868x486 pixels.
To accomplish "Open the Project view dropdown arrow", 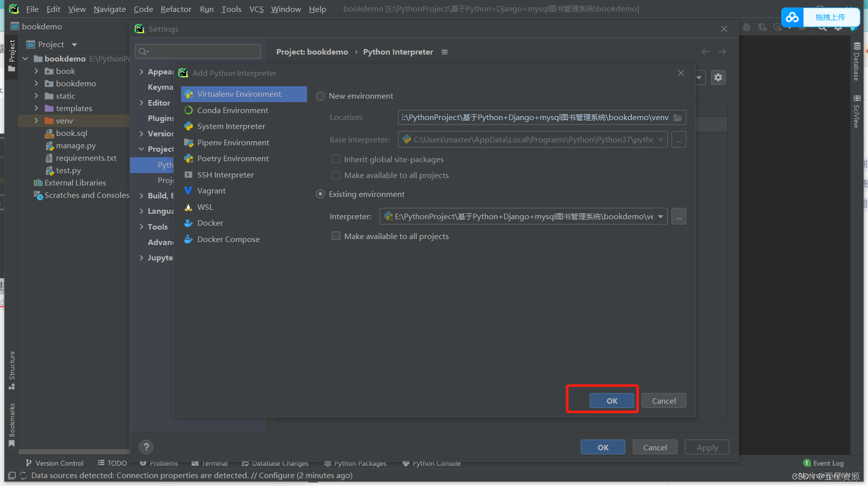I will coord(74,45).
